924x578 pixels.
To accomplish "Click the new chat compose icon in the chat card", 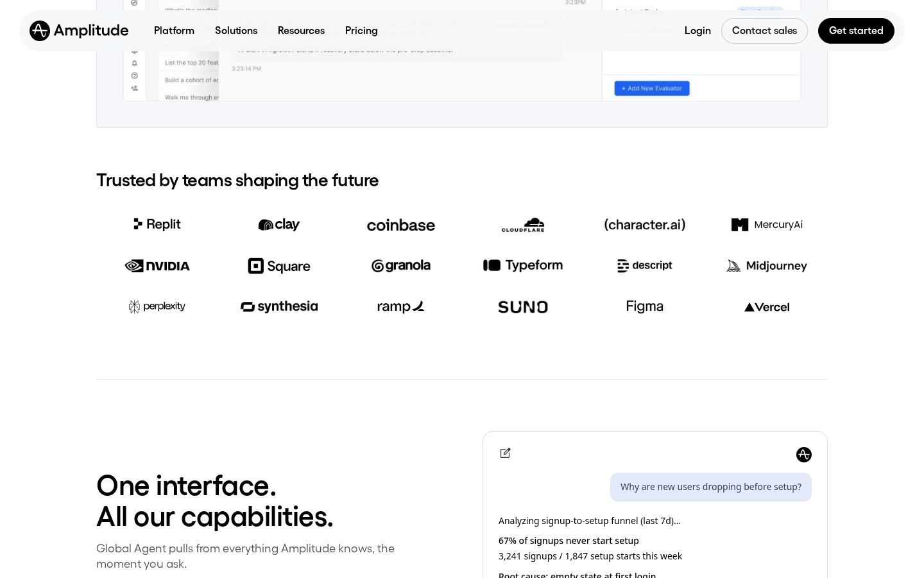I will coord(506,453).
